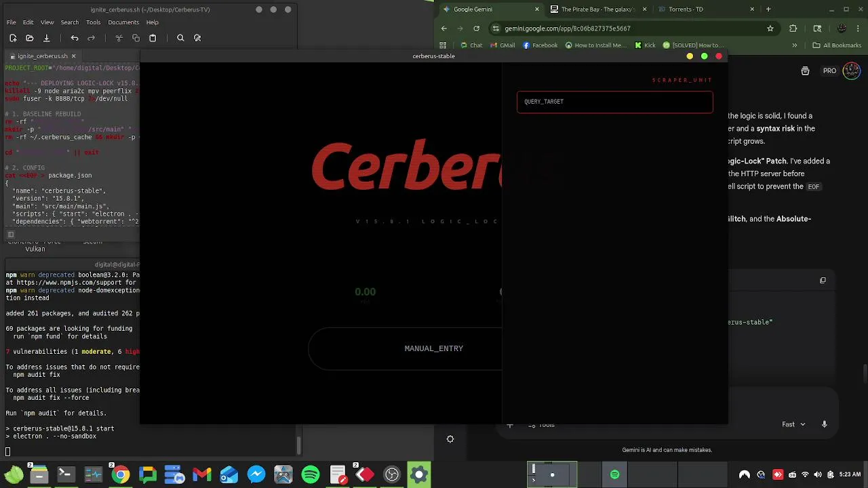The height and width of the screenshot is (488, 868).
Task: Open the 'How to Install Me...' bookmark
Action: (x=596, y=45)
